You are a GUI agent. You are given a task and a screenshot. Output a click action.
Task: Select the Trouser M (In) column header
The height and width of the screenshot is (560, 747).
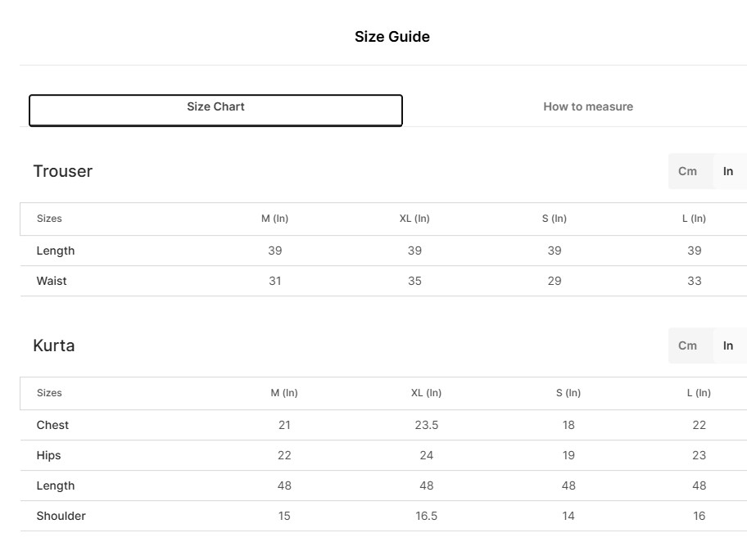pyautogui.click(x=275, y=219)
